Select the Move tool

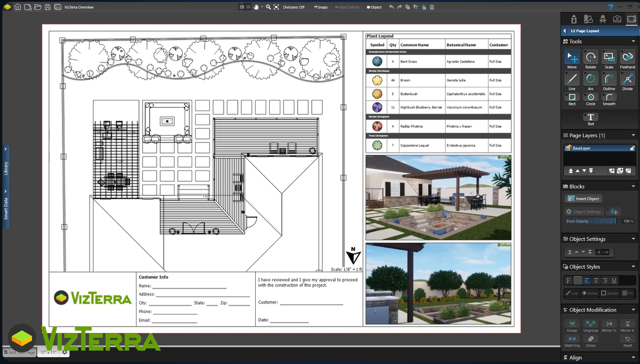[x=572, y=56]
